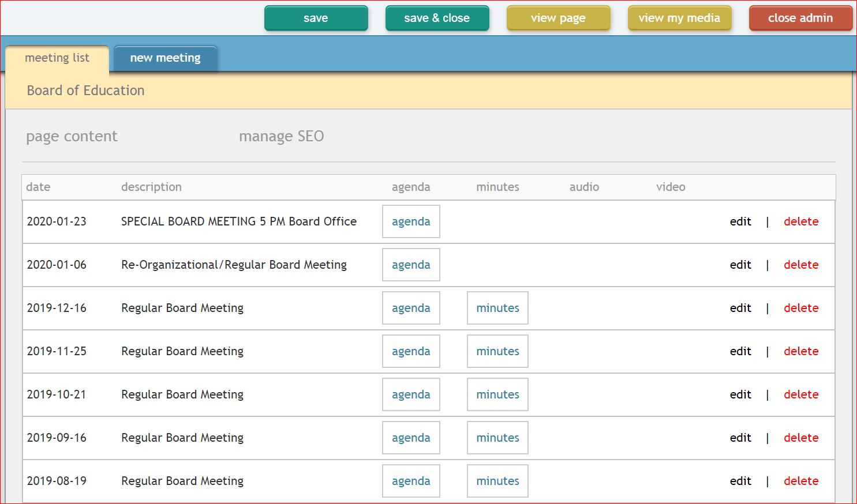Click Regular Board Meeting text in 2019-10-21 row
The image size is (857, 504).
pos(182,394)
